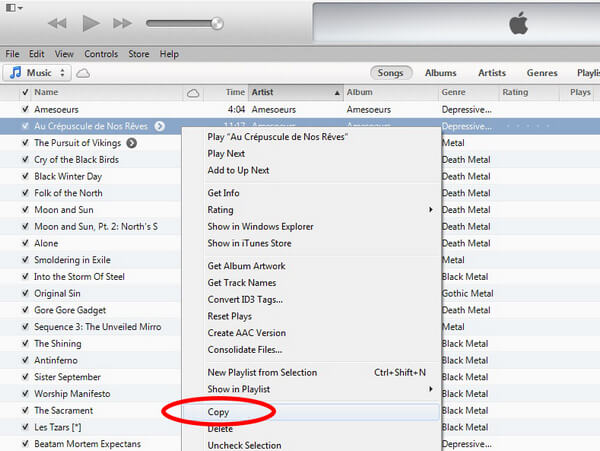Select the song Smoldering in Exile
Viewport: 600px width, 451px height.
pyautogui.click(x=72, y=260)
